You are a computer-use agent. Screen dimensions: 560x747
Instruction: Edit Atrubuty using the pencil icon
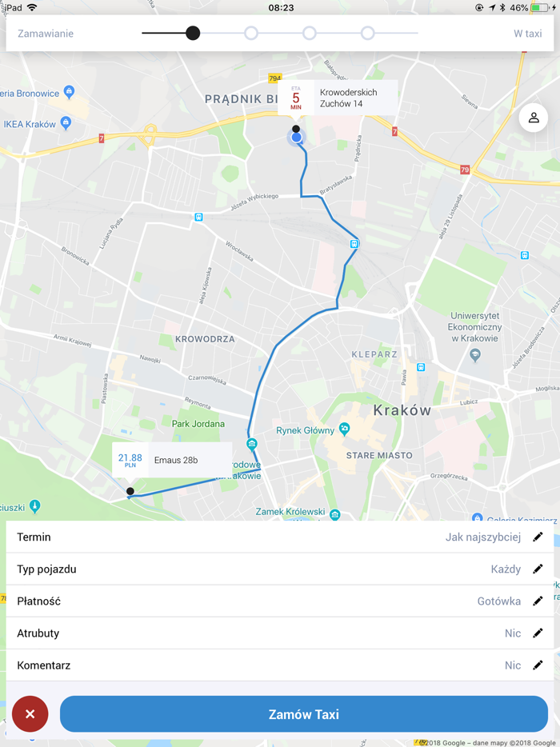pos(538,633)
